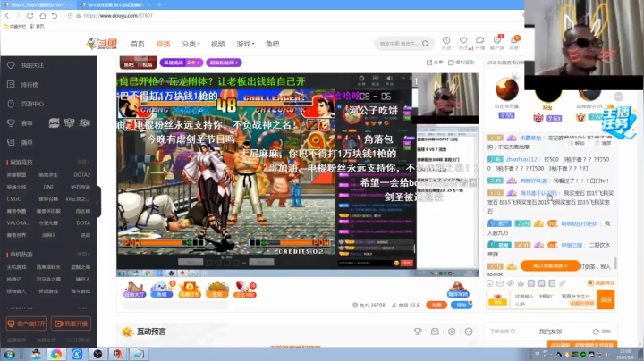644x361 pixels.
Task: Switch to the second browser tab
Action: click(114, 4)
